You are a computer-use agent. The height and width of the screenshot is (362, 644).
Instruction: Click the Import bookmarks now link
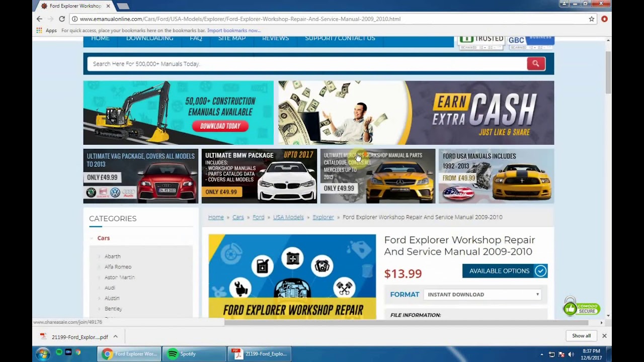[234, 31]
